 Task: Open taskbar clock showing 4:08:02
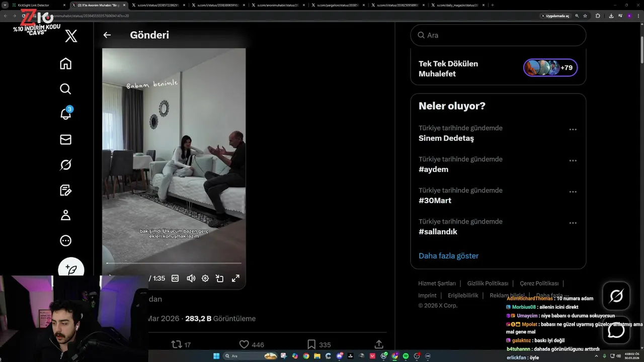pyautogui.click(x=632, y=356)
